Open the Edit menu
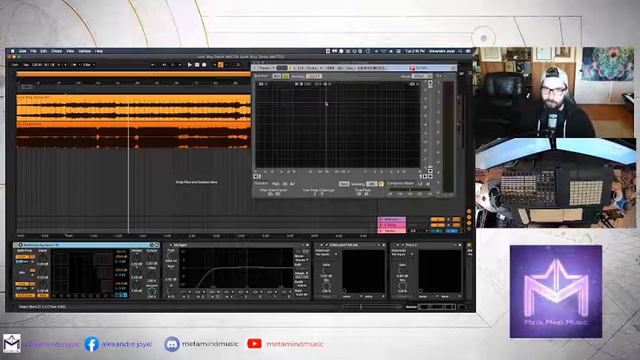Viewport: 640px width, 360px height. coord(44,51)
